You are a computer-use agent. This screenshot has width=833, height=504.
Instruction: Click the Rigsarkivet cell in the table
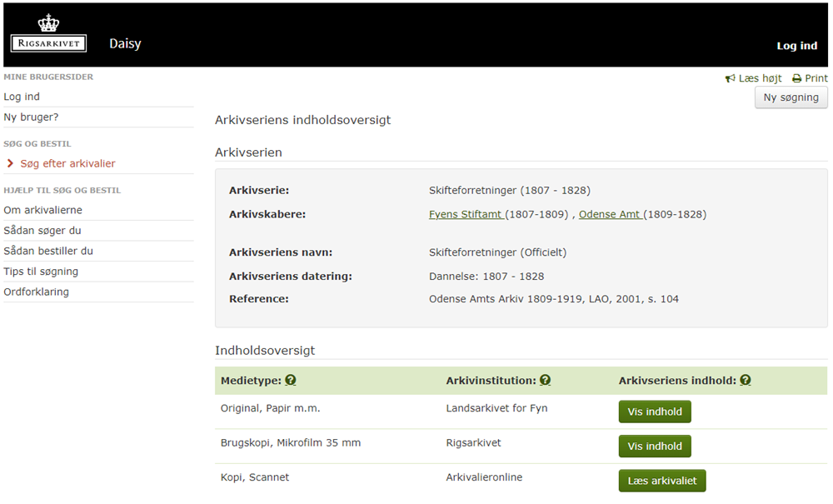[473, 443]
